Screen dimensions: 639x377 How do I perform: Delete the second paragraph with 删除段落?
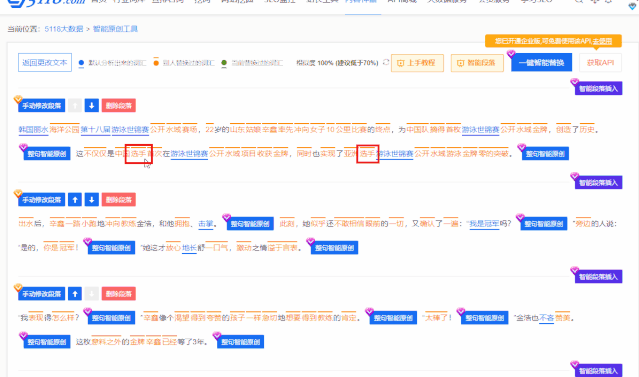[x=119, y=200]
